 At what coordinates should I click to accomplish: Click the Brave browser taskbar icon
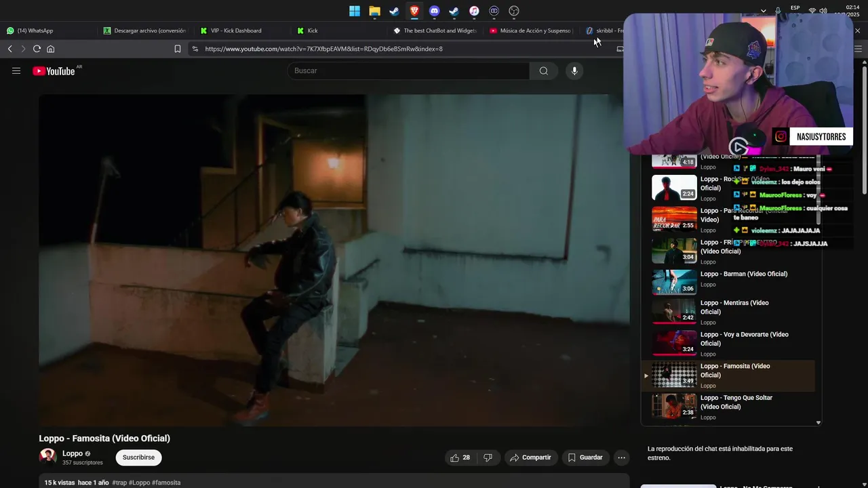click(x=414, y=11)
